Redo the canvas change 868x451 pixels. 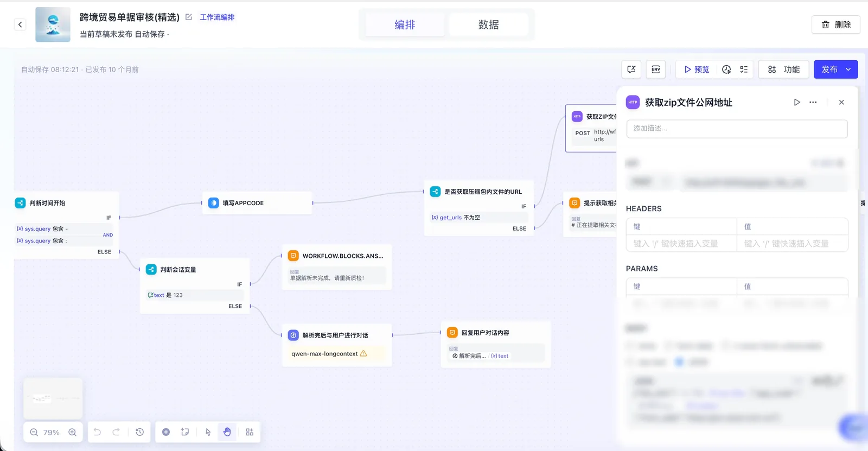click(x=116, y=432)
